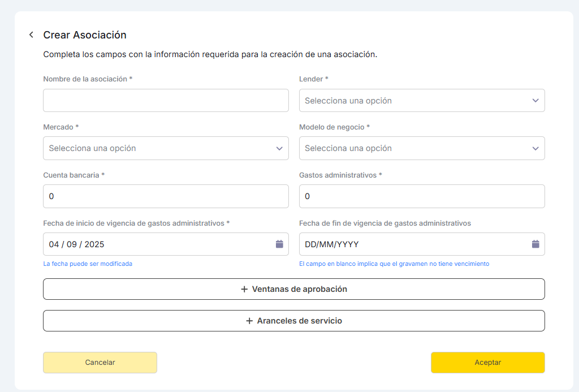The image size is (579, 392).
Task: Select year 2025 in start date
Action: pos(94,244)
